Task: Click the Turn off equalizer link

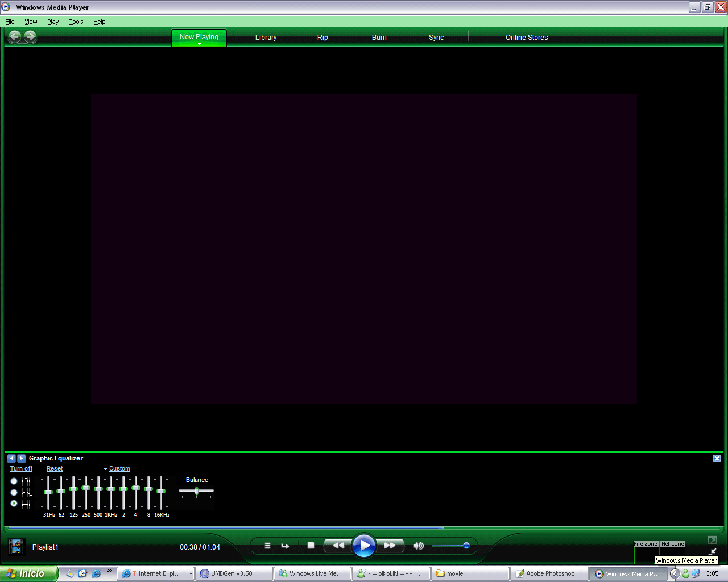Action: coord(21,469)
